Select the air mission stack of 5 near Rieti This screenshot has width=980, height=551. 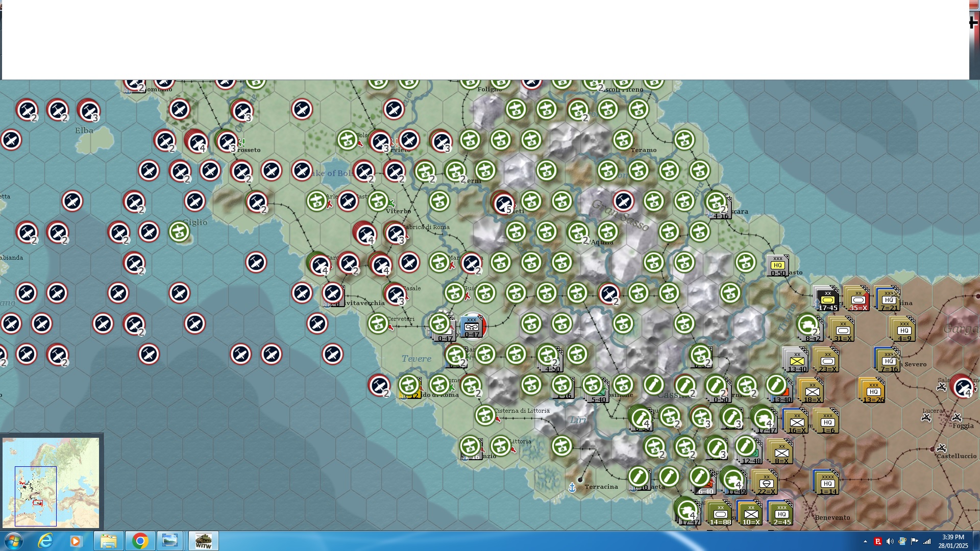click(x=503, y=203)
